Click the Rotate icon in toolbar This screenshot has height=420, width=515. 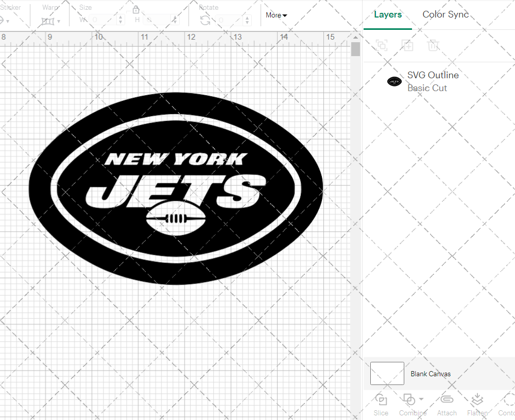[x=205, y=20]
